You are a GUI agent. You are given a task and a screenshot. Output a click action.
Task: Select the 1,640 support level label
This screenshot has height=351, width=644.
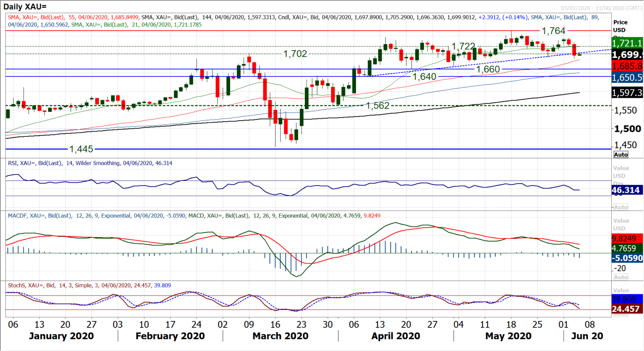(424, 77)
